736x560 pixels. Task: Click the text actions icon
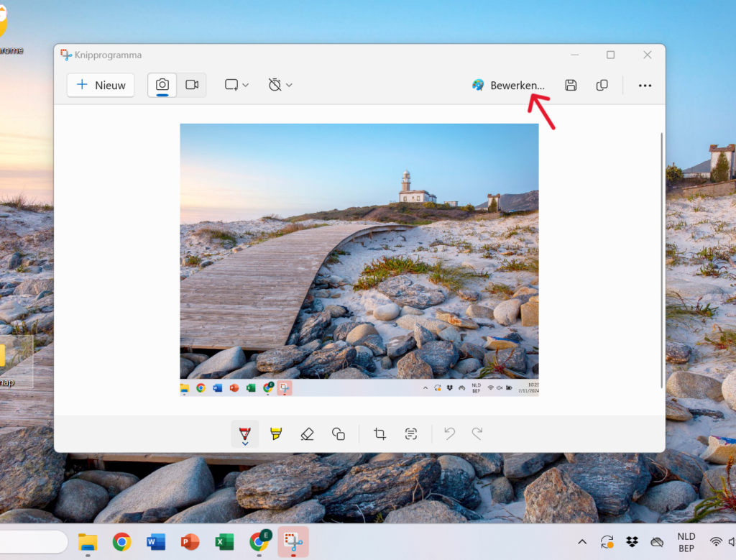click(410, 433)
